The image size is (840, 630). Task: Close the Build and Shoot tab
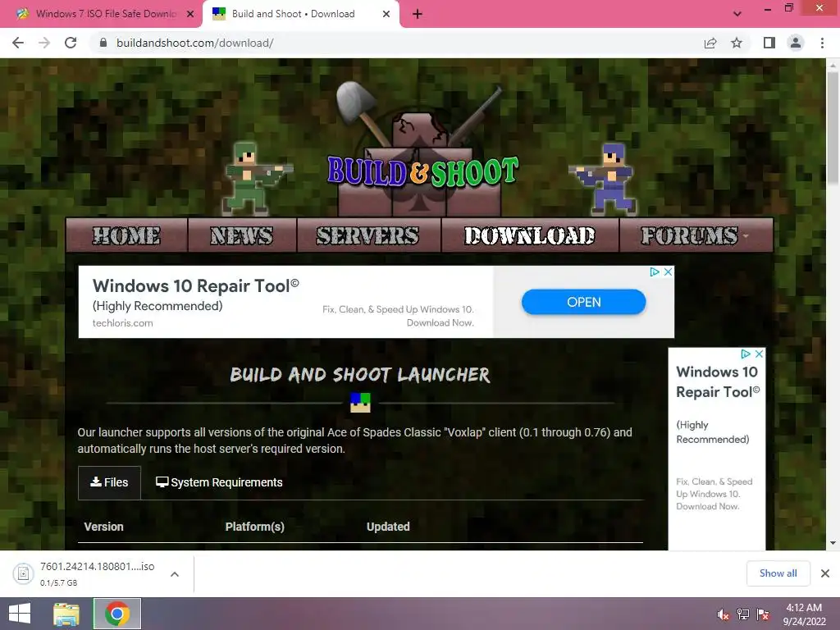(x=386, y=14)
